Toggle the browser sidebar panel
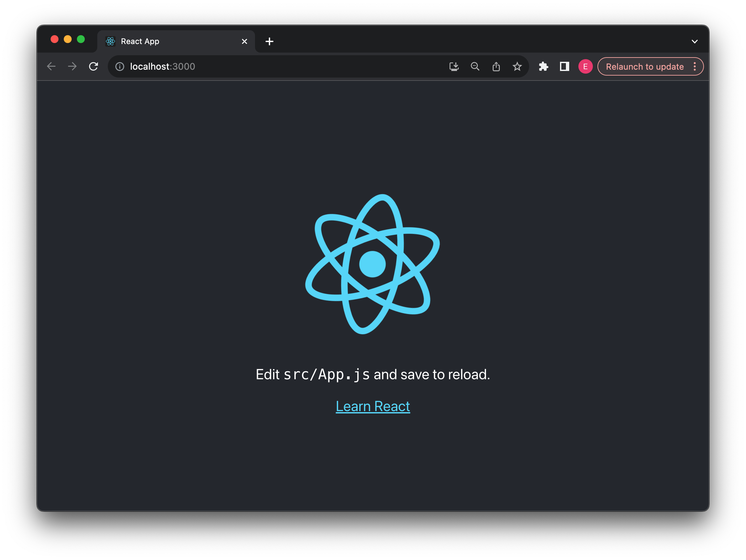This screenshot has width=746, height=560. 564,66
